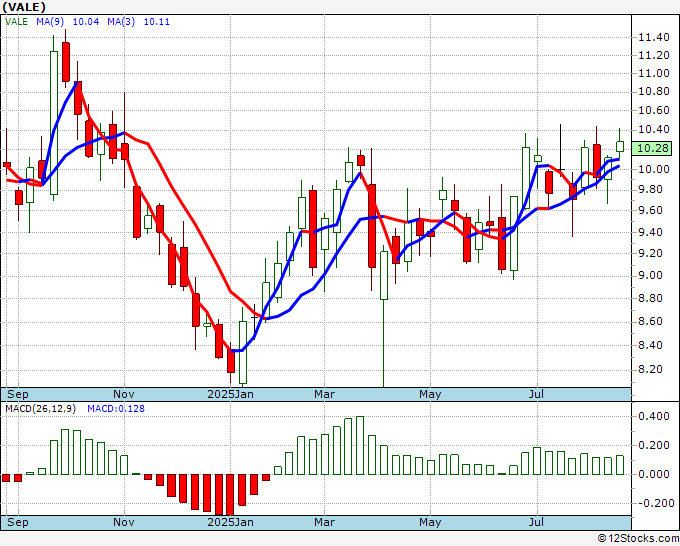
Task: Click the 11.40 price axis label
Action: click(x=654, y=37)
